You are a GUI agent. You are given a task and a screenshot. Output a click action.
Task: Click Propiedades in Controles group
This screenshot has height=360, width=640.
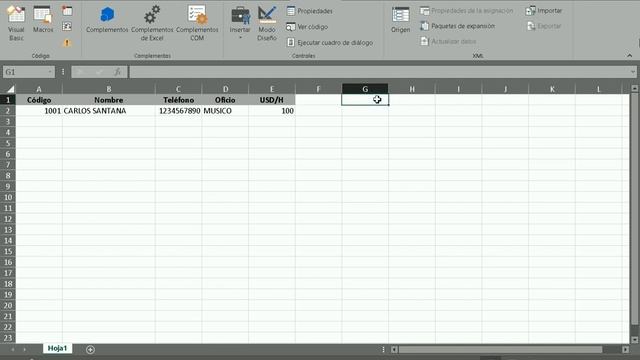click(309, 11)
